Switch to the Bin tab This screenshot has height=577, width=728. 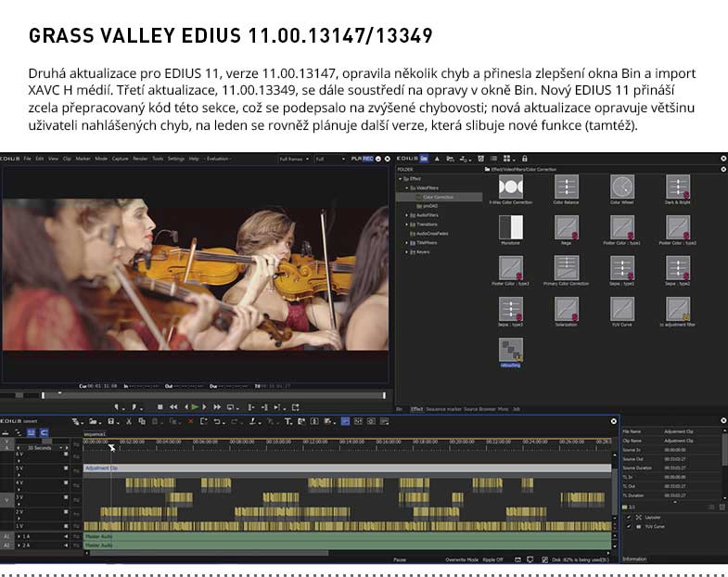tap(400, 409)
